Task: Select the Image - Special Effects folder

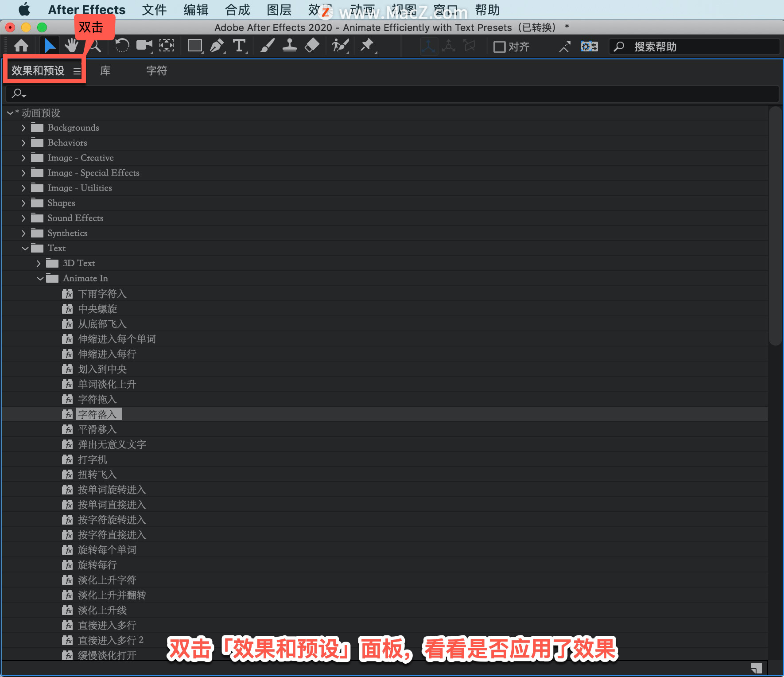Action: 93,173
